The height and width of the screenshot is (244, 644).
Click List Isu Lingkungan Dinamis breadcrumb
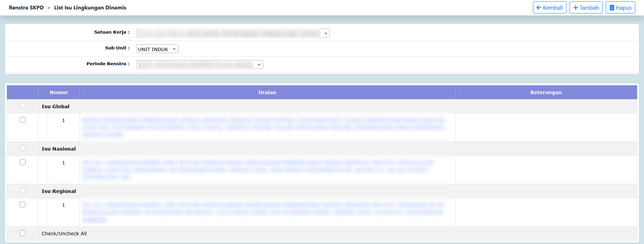[x=90, y=8]
